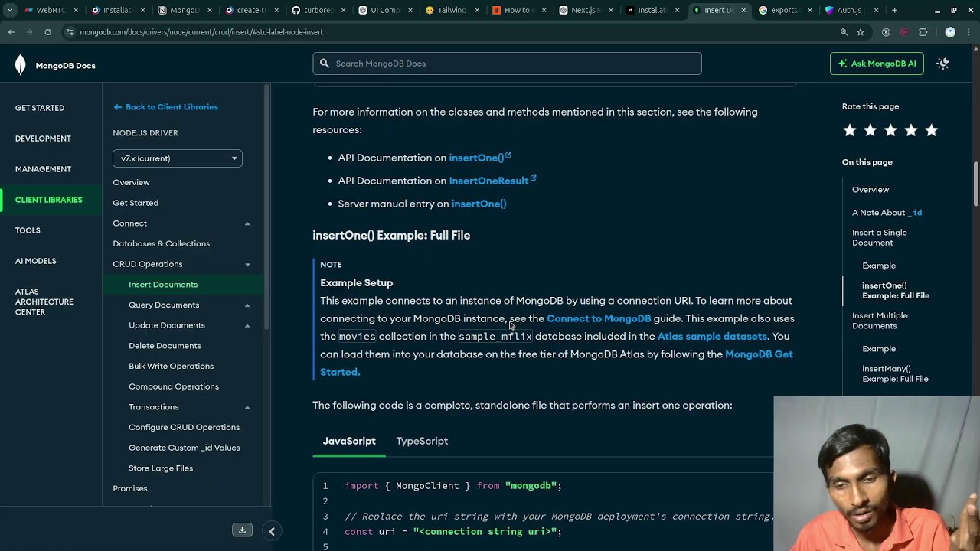The height and width of the screenshot is (551, 980).
Task: Open the MANAGEMENT nav section
Action: pyautogui.click(x=43, y=169)
